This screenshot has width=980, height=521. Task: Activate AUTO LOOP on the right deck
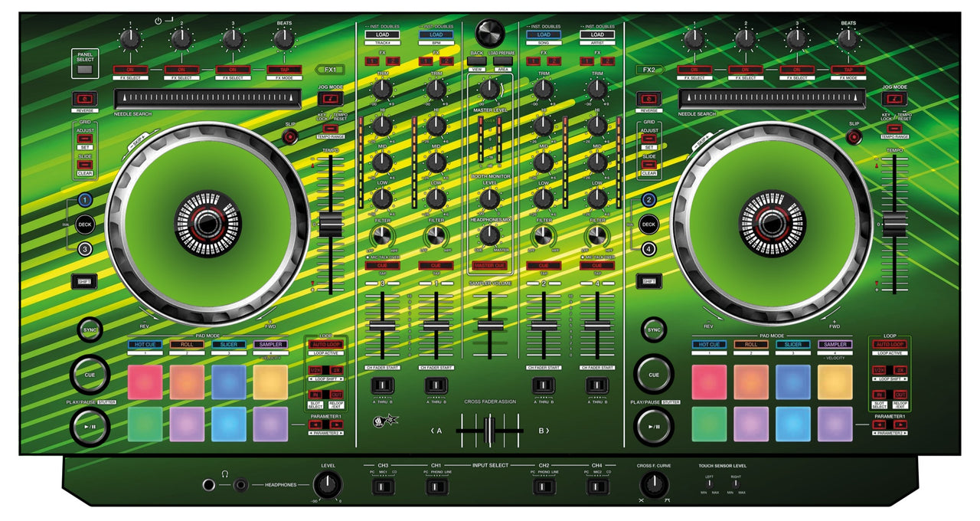click(x=889, y=346)
